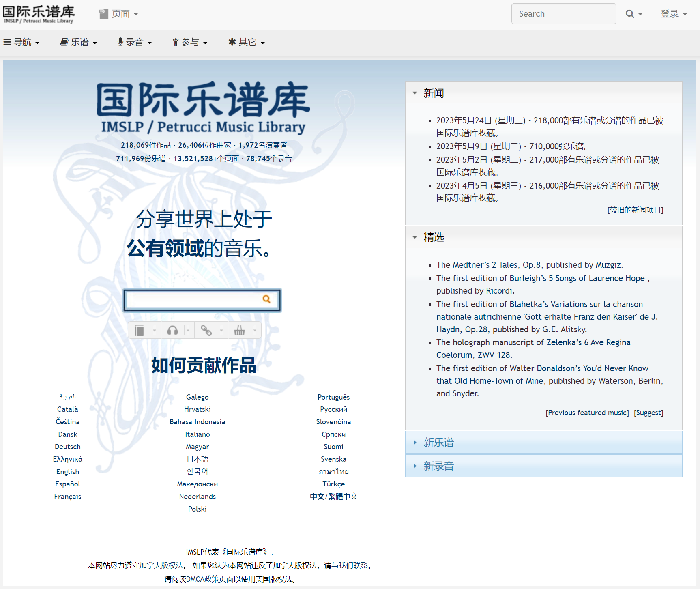Screen dimensions: 700x589
Task: Open DMCA政策页面 link
Action: [x=209, y=579]
